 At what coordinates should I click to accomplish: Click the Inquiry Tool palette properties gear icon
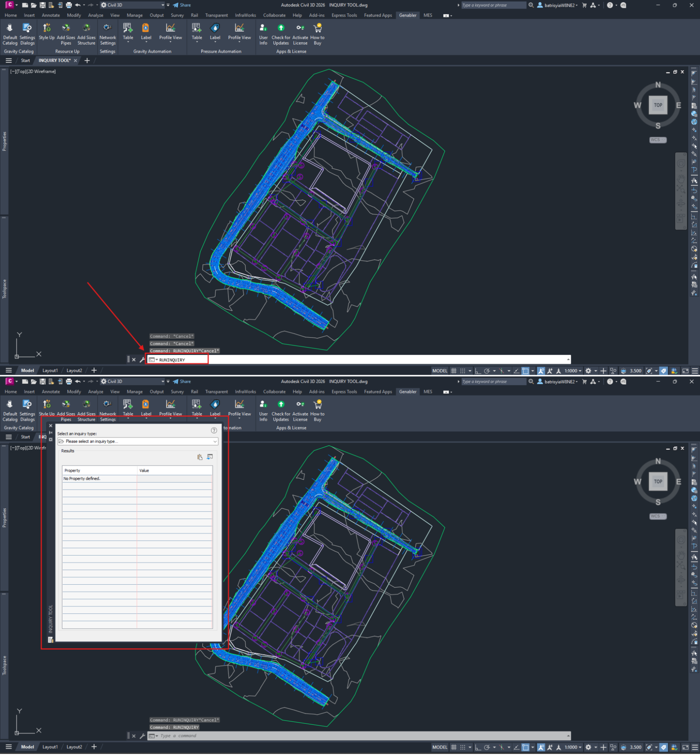(x=51, y=440)
